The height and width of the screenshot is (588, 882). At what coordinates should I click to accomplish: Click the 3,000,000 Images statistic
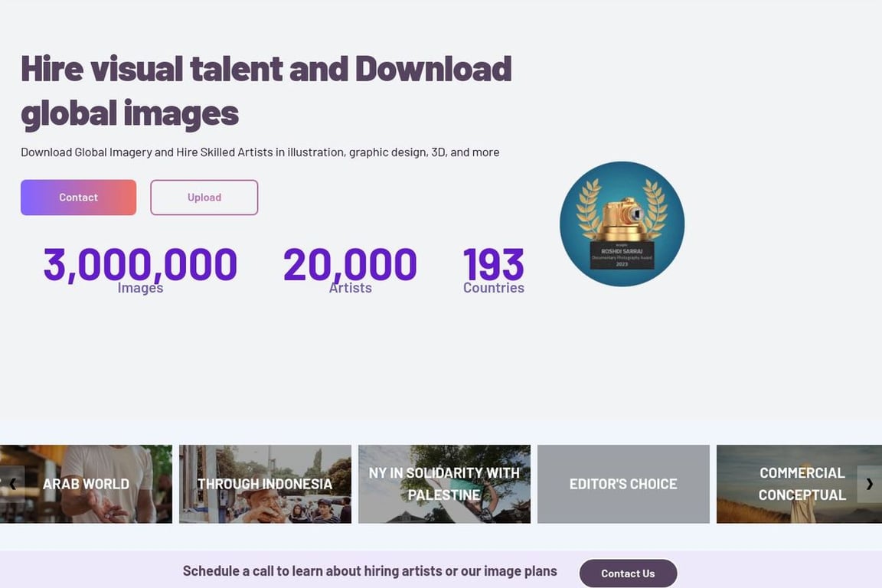coord(140,266)
